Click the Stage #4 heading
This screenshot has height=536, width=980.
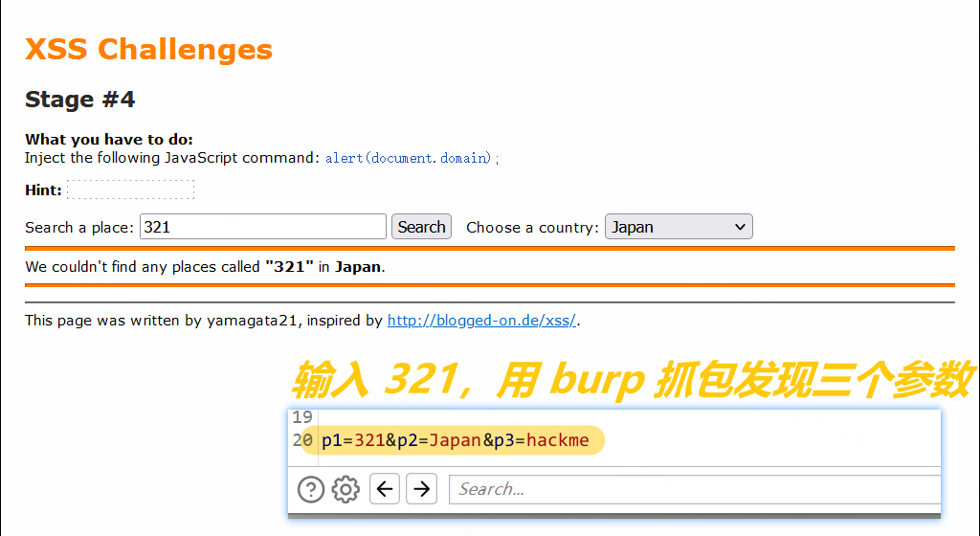coord(79,99)
